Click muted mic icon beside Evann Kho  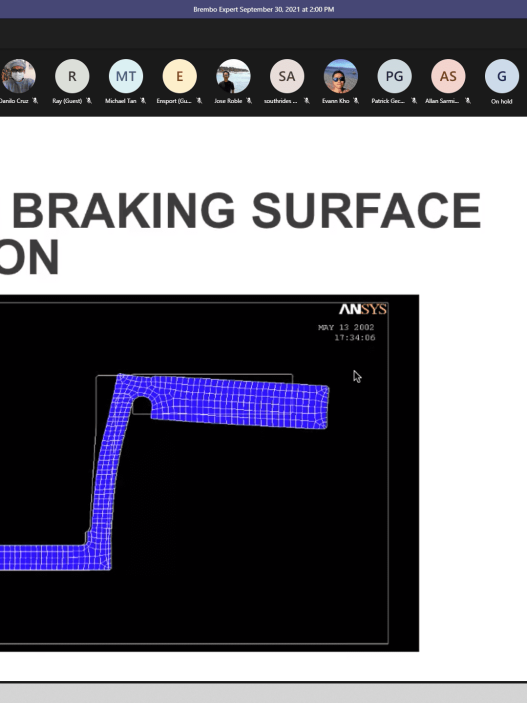point(356,101)
